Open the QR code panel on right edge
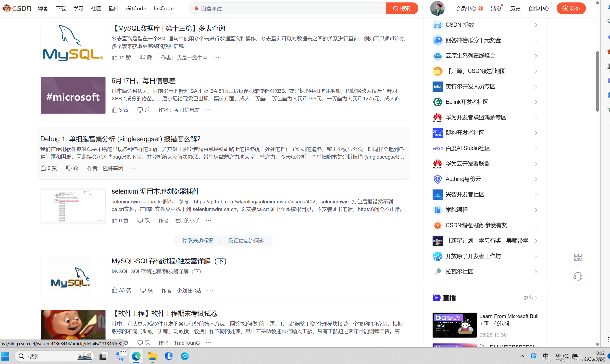 coord(578,257)
